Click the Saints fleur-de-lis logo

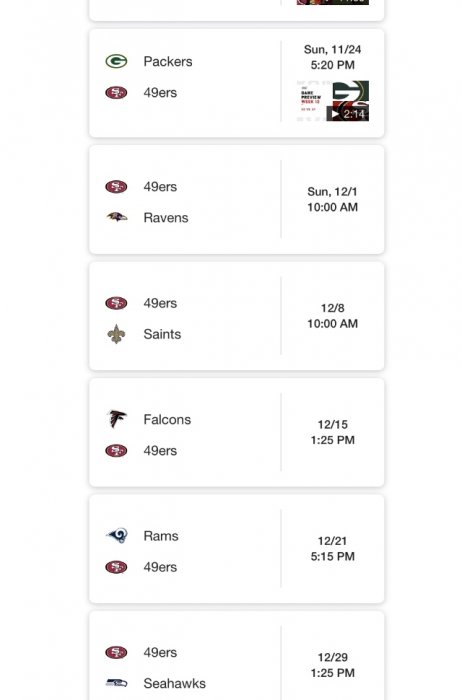tap(116, 334)
